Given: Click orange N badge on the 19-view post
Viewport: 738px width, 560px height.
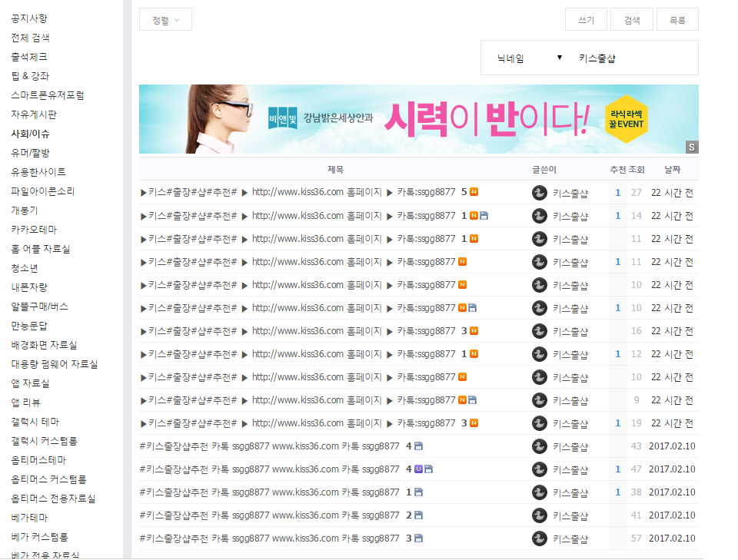Looking at the screenshot, I should pos(474,423).
